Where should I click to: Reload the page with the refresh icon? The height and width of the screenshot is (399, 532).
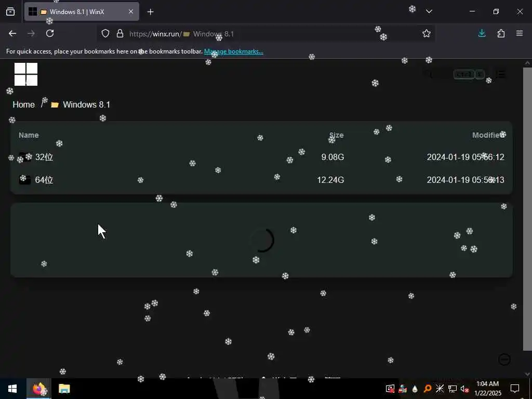50,33
